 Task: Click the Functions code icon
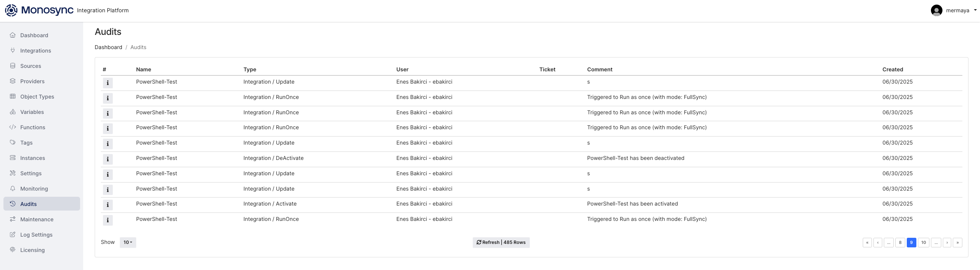tap(13, 127)
